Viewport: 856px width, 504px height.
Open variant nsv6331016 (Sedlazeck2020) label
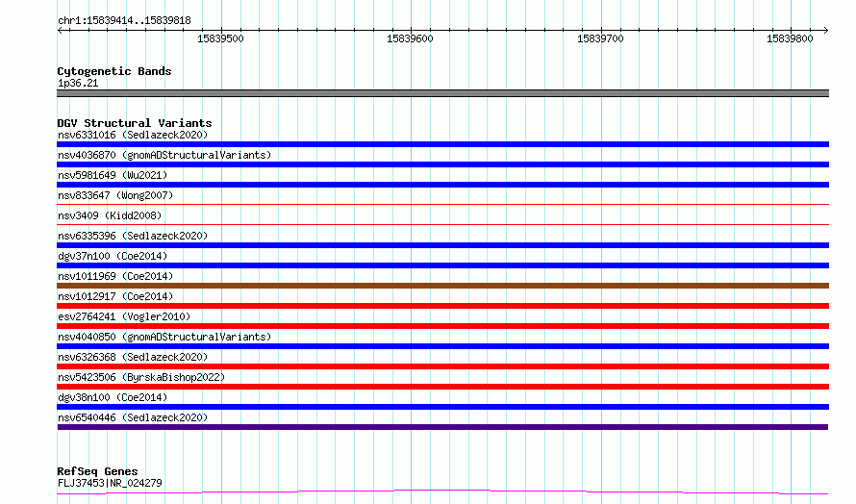[133, 135]
